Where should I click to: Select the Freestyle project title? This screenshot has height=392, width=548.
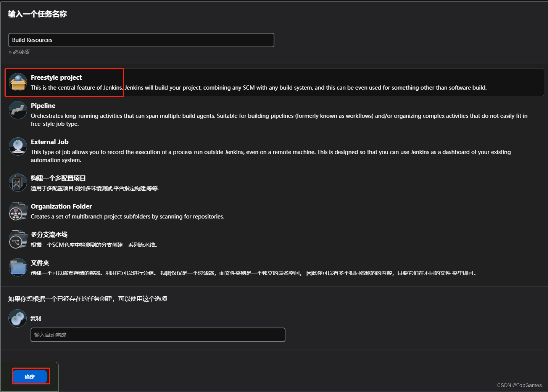coord(56,77)
